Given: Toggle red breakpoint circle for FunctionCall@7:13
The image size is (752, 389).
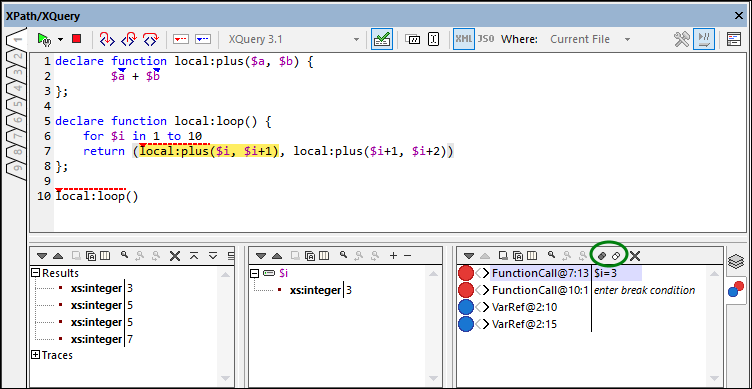Looking at the screenshot, I should click(x=466, y=273).
